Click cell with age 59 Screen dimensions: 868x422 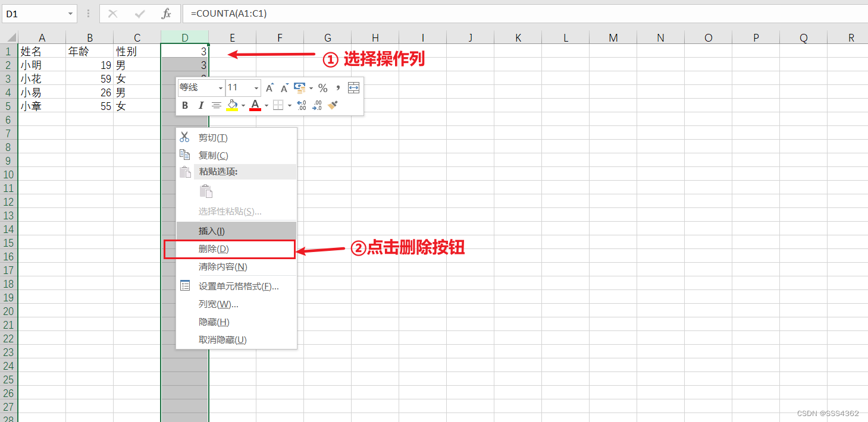click(90, 78)
